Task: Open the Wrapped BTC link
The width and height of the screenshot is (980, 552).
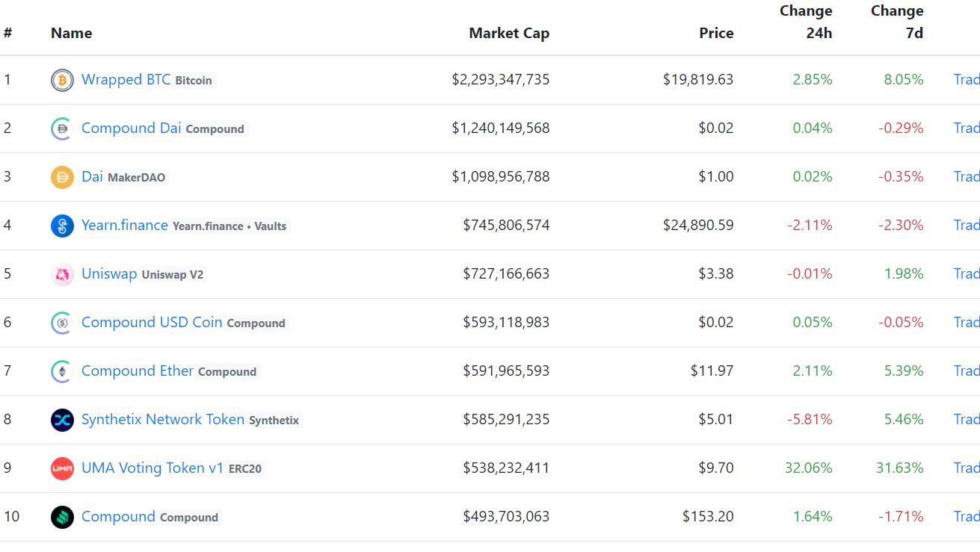Action: click(x=126, y=79)
